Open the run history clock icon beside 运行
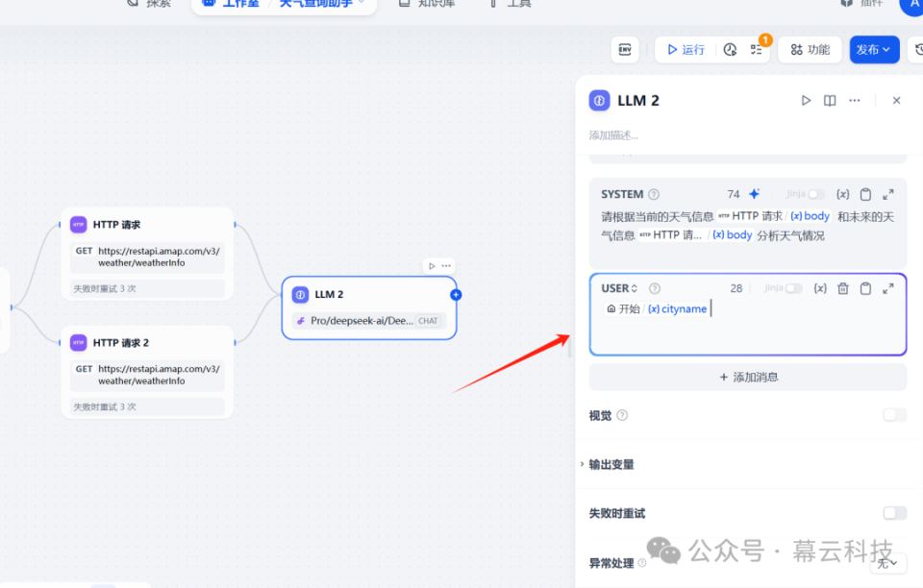 tap(730, 49)
